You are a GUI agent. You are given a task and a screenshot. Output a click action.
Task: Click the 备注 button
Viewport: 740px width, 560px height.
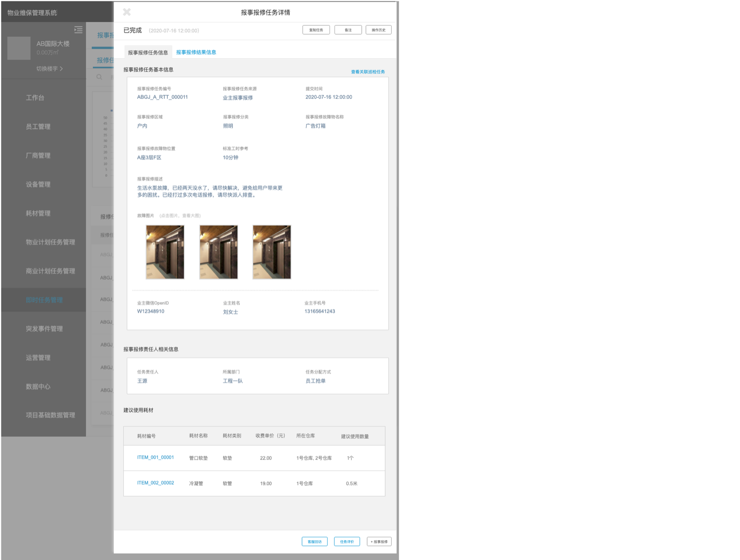348,30
